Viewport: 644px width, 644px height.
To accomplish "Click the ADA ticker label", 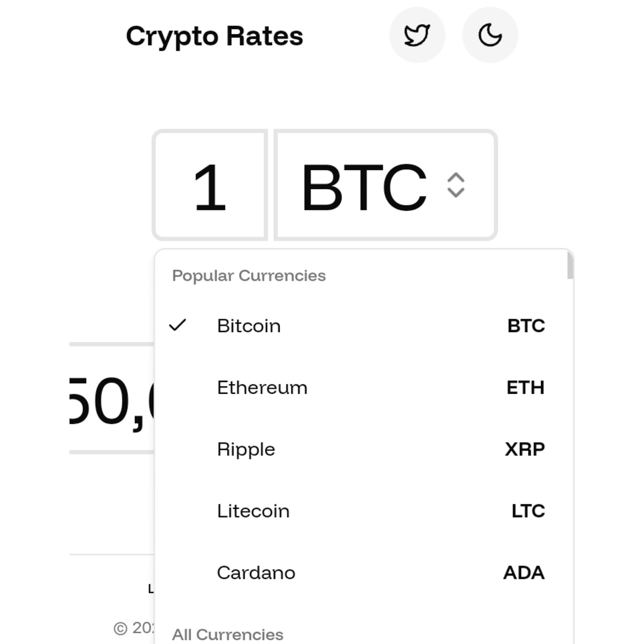I will [x=524, y=573].
